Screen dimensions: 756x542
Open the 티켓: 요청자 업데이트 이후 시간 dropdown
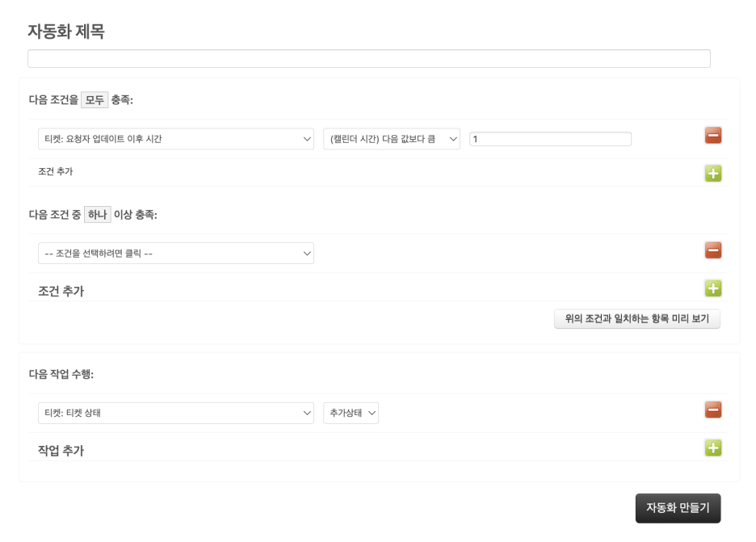[x=176, y=139]
